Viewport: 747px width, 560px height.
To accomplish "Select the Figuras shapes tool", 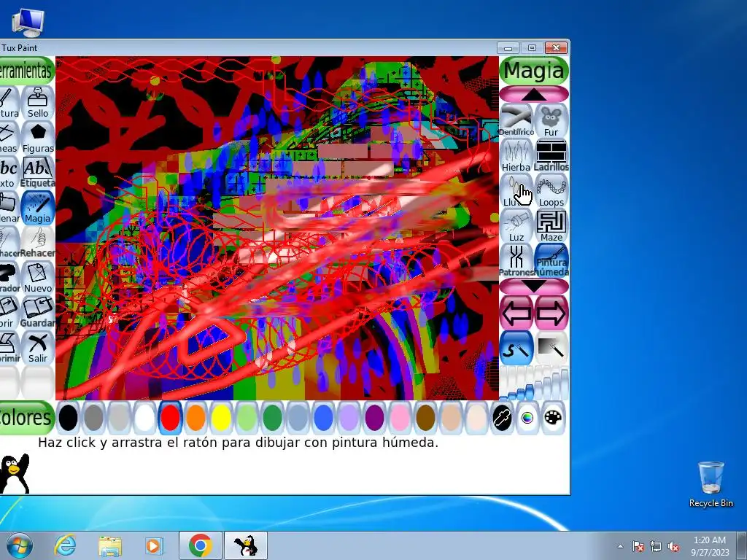I will (38, 138).
